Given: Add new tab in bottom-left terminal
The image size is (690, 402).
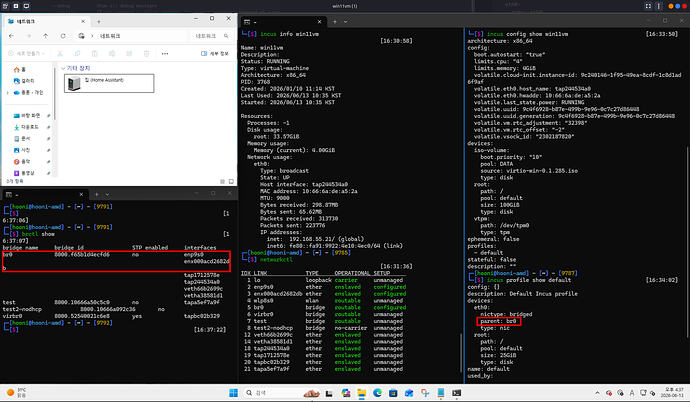Looking at the screenshot, I should pos(96,194).
